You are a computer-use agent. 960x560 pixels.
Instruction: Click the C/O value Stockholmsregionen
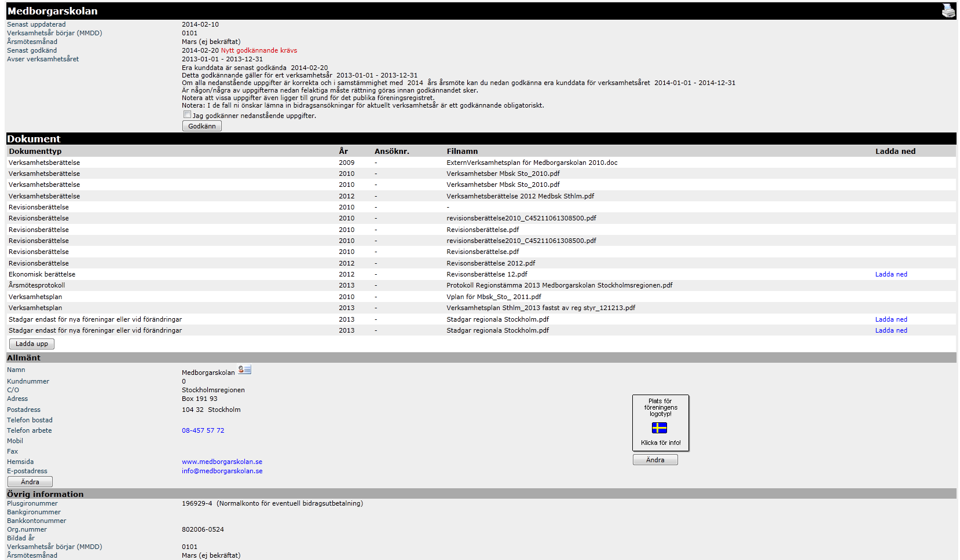213,390
